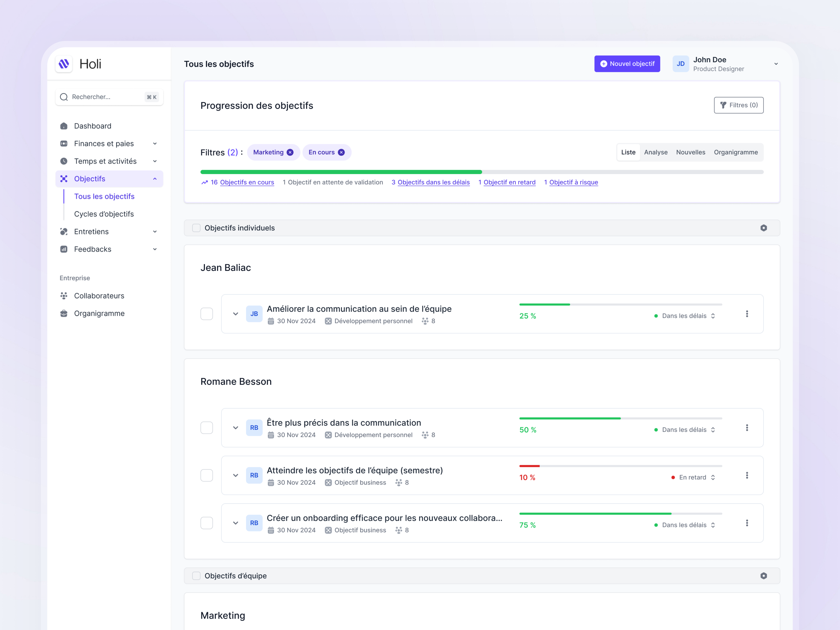Expand Entretiens menu chevron
Image resolution: width=840 pixels, height=630 pixels.
pos(155,232)
